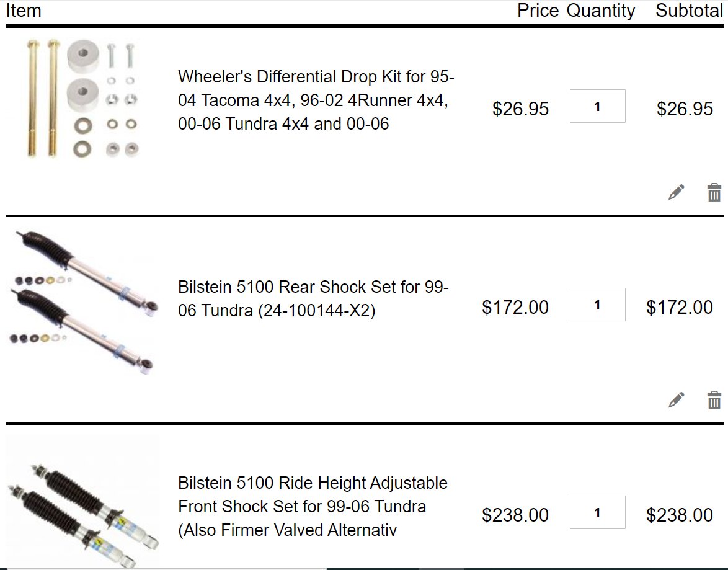Viewport: 728px width, 570px height.
Task: Focus quantity input for Bilstein Front Shock Set
Action: click(598, 512)
